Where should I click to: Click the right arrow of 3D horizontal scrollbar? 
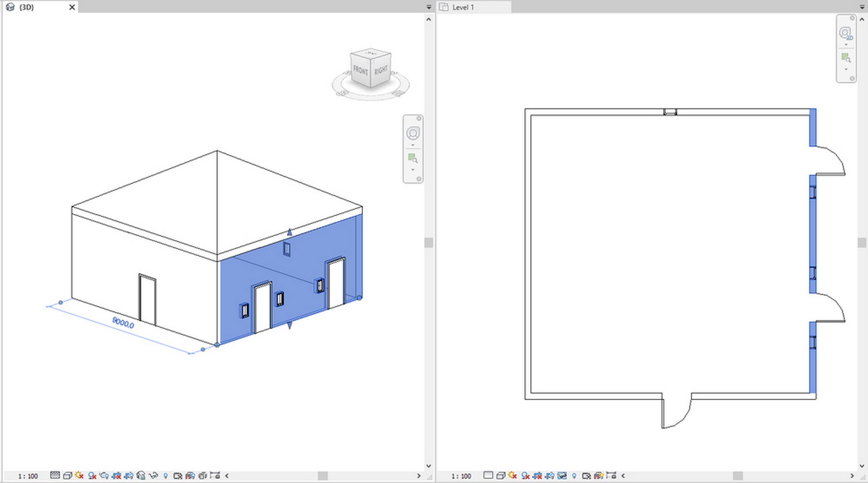pos(419,476)
